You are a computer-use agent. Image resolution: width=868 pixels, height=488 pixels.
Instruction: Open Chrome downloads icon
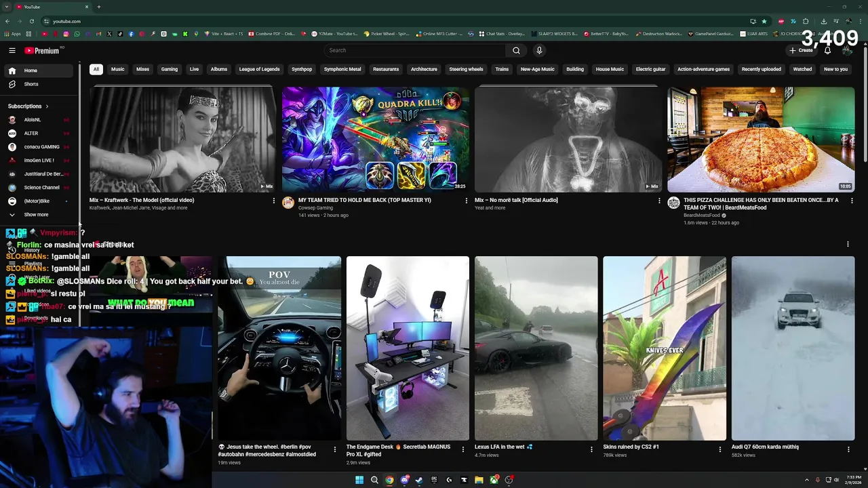[823, 21]
